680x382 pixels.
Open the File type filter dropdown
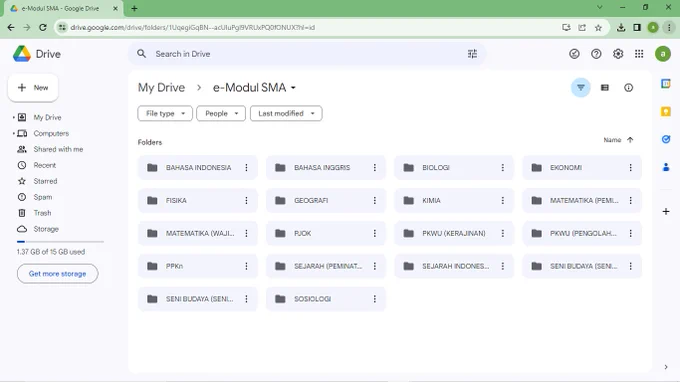tap(165, 114)
